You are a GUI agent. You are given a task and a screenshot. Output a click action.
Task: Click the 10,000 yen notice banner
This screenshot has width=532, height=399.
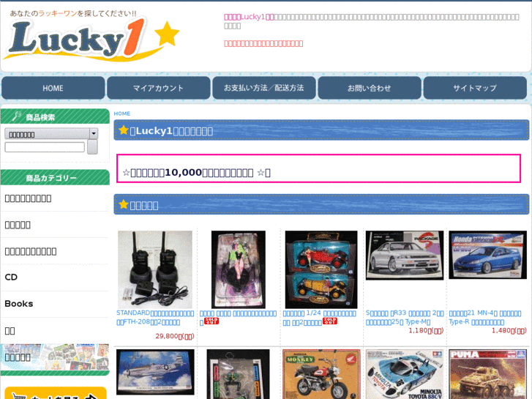coord(318,168)
